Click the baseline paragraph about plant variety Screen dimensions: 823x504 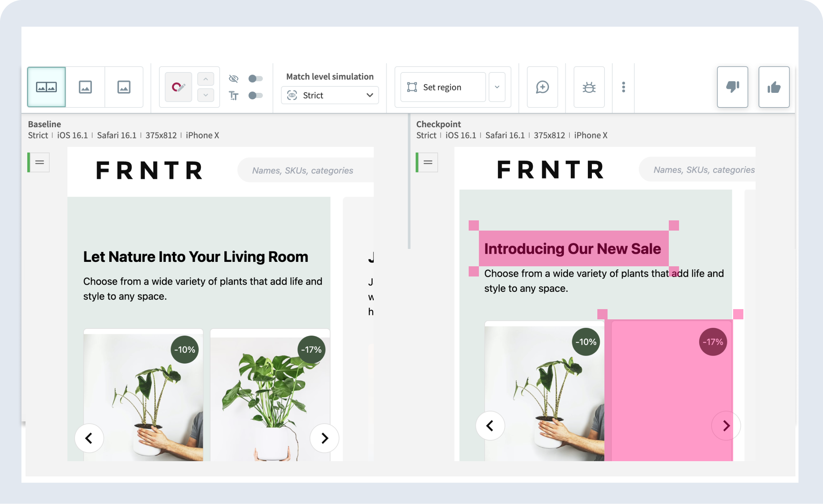(203, 289)
